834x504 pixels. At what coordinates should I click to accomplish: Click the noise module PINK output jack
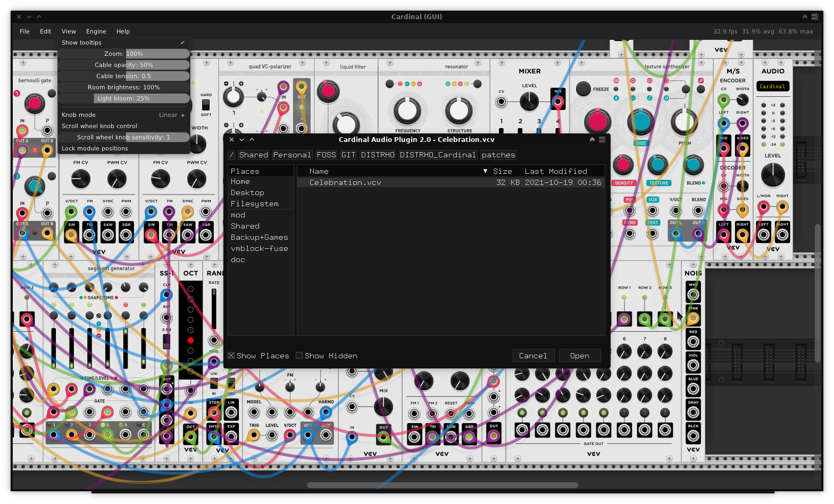point(693,318)
